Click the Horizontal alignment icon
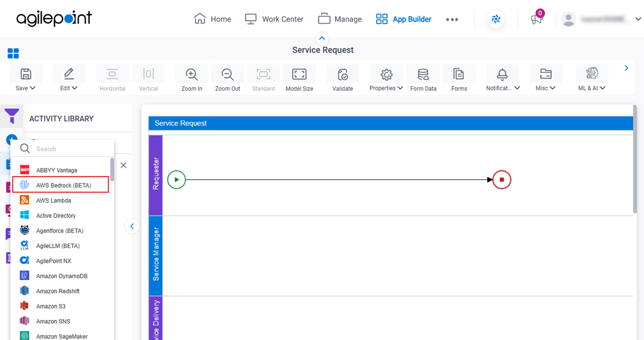644x340 pixels. (x=113, y=74)
